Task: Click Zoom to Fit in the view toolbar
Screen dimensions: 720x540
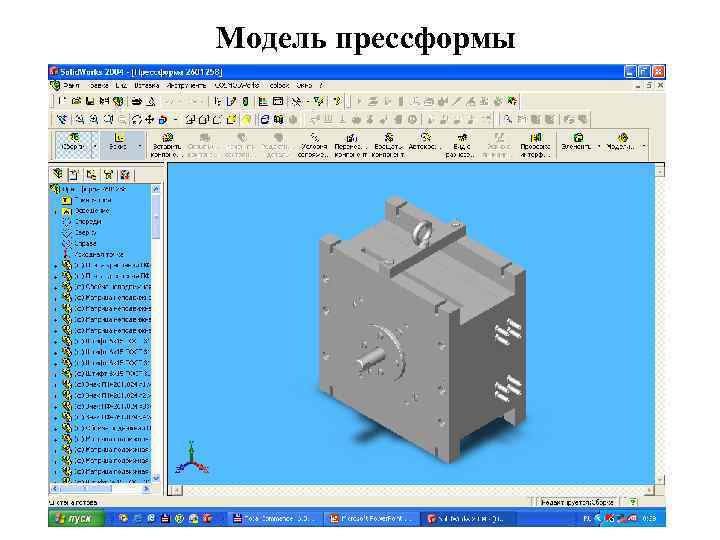Action: coord(80,120)
